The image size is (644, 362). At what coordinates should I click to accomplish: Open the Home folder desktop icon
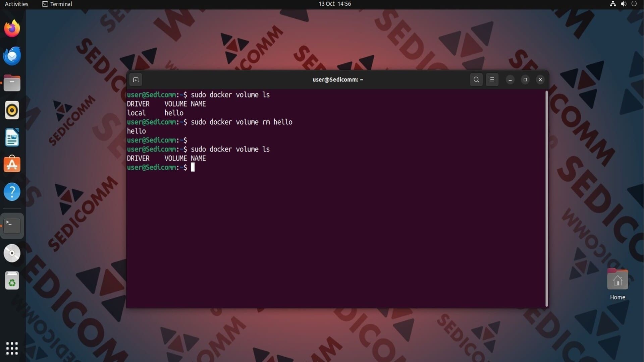tap(618, 284)
